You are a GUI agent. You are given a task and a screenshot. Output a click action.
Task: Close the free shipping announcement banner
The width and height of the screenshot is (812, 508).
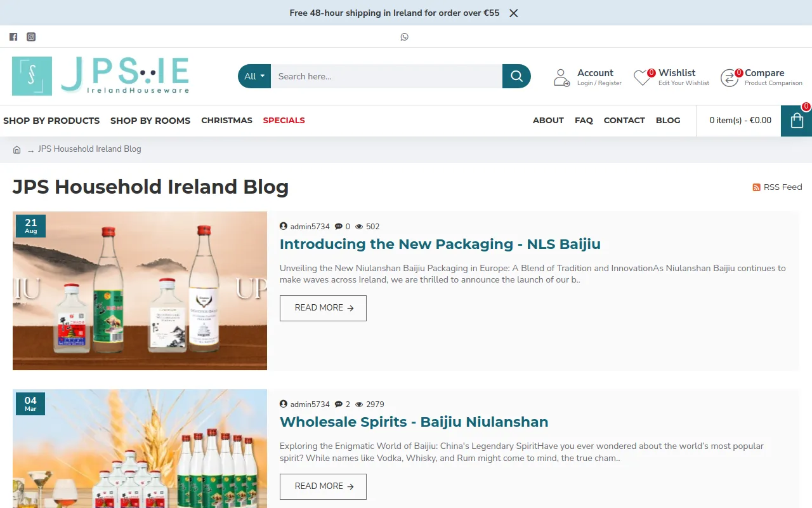tap(514, 13)
